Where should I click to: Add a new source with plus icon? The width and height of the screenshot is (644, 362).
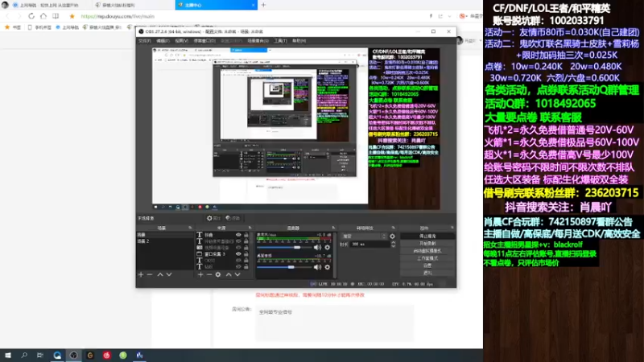click(x=200, y=274)
